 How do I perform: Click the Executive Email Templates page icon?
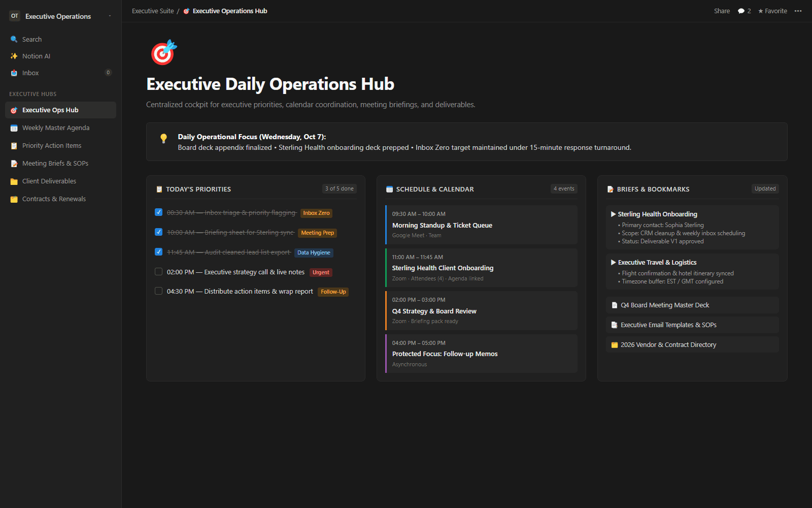click(x=615, y=325)
